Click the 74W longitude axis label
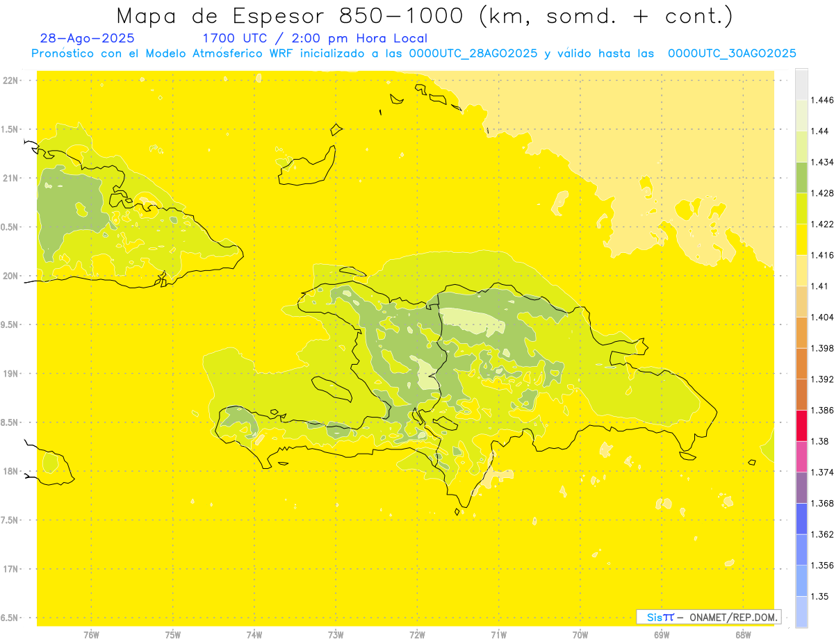This screenshot has height=644, width=834. [254, 634]
